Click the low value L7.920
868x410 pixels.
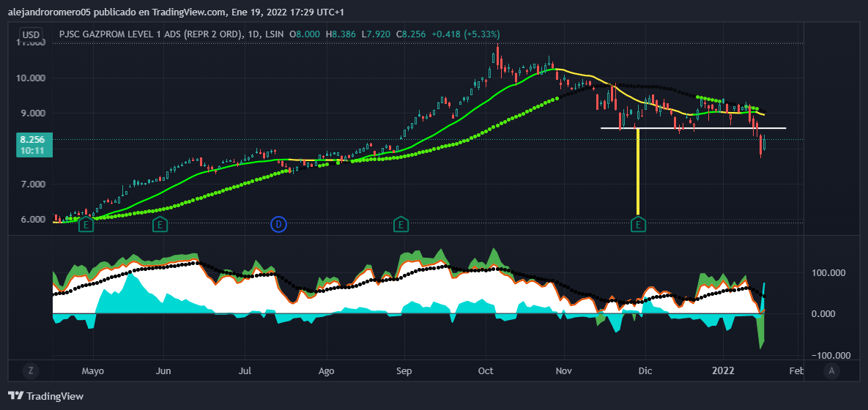375,34
